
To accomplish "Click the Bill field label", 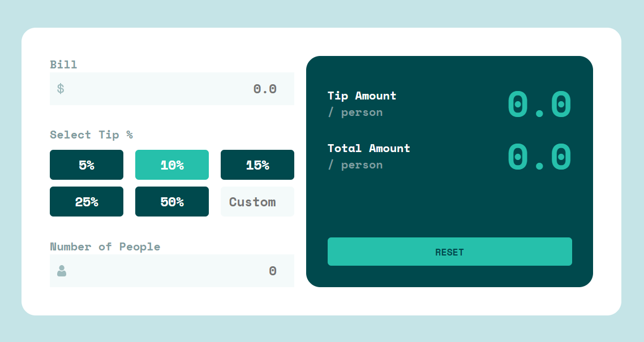I will 63,64.
